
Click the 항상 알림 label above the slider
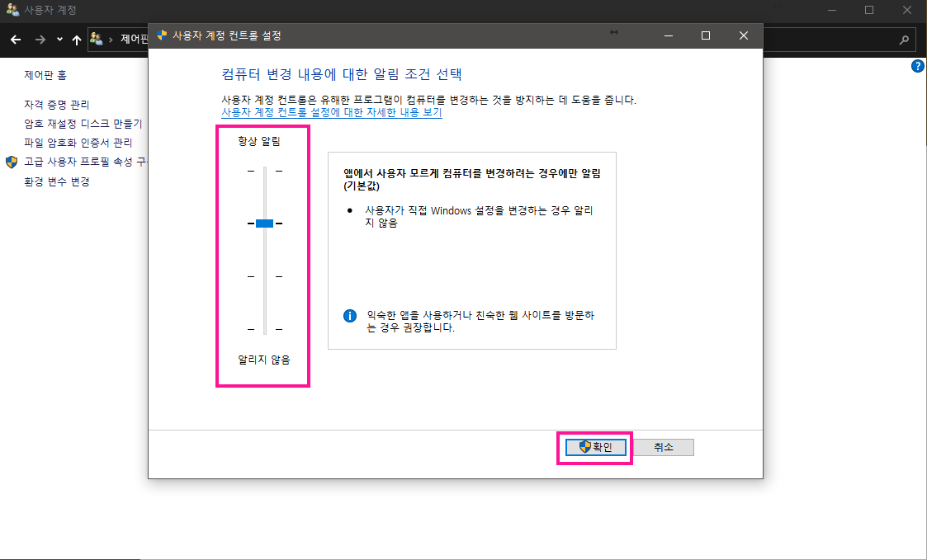(x=259, y=141)
